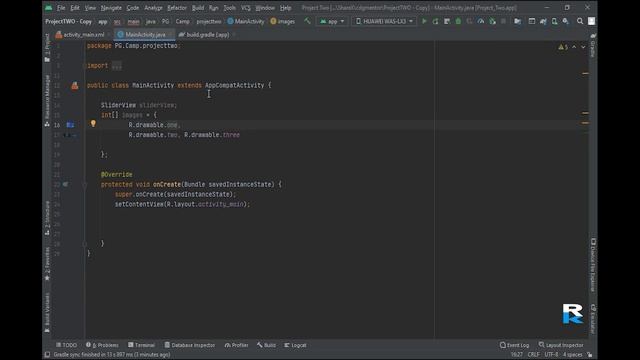Run the app with green play button
640x360 pixels.
(x=424, y=21)
